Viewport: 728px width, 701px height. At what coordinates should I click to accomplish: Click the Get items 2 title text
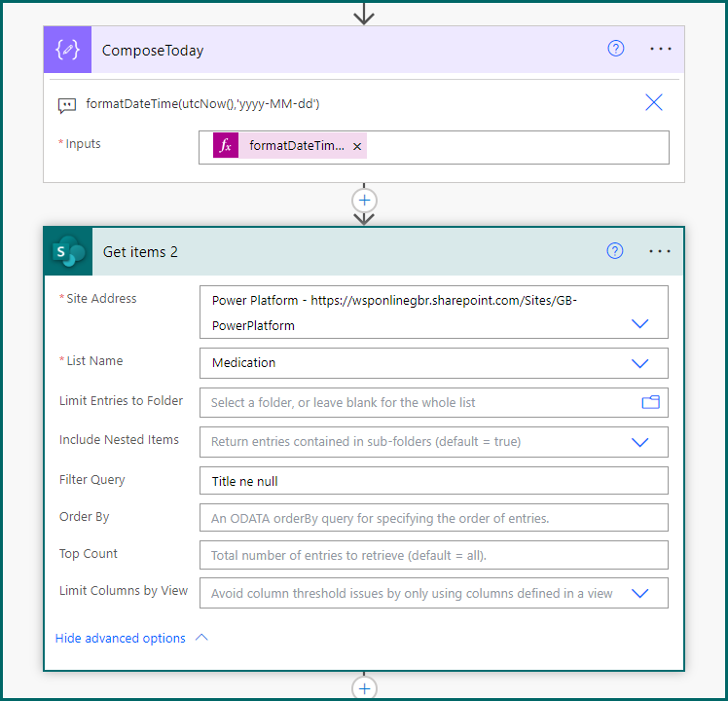pyautogui.click(x=140, y=252)
